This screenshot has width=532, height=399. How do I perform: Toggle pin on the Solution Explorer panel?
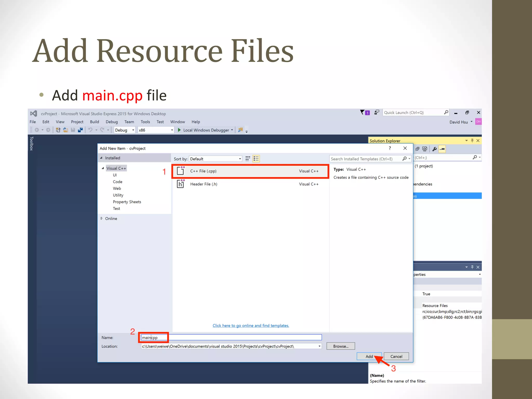coord(472,141)
